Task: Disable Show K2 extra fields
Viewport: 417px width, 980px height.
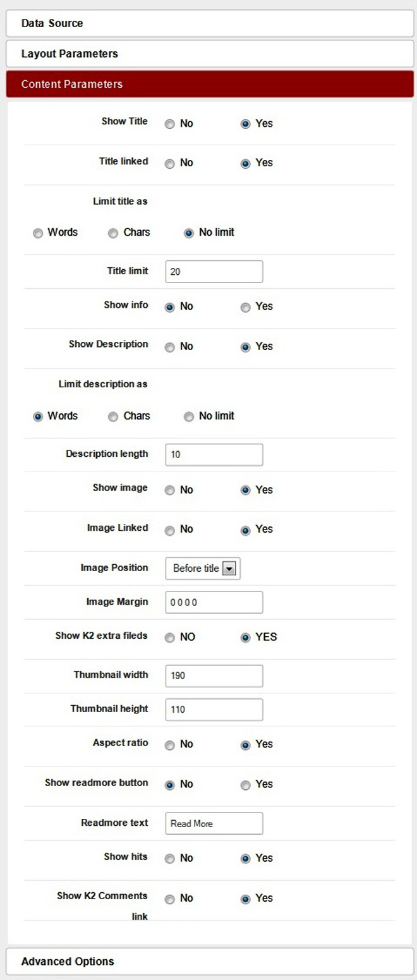Action: (169, 638)
